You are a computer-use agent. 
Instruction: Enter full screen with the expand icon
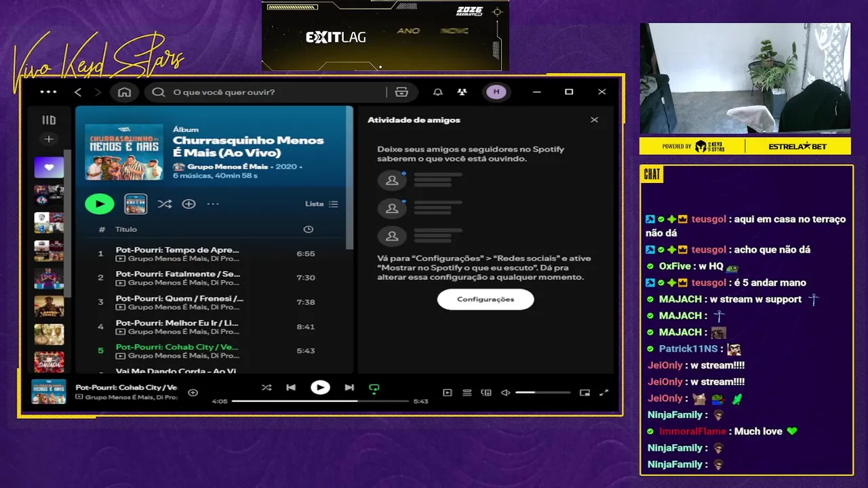tap(604, 392)
